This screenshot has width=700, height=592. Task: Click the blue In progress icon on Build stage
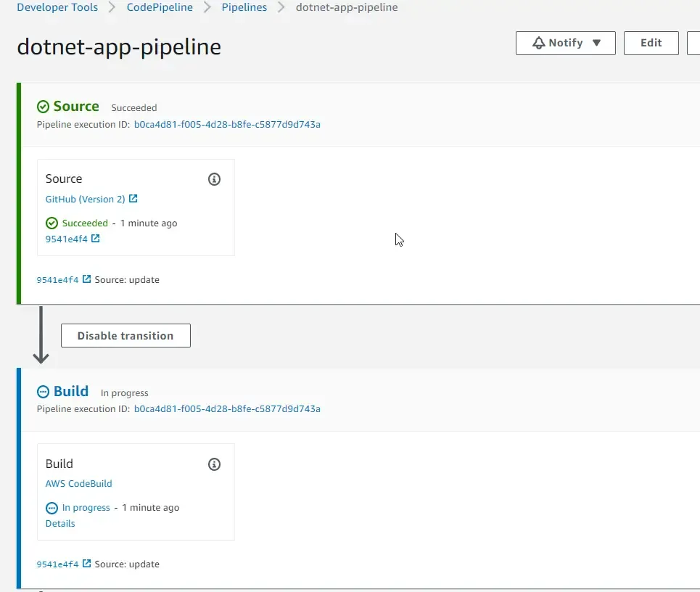(x=44, y=391)
